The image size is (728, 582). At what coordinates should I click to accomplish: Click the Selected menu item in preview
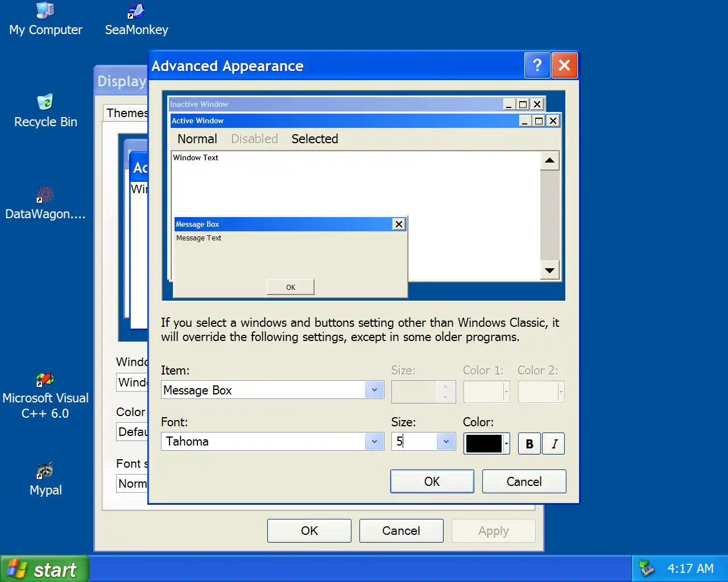(315, 139)
